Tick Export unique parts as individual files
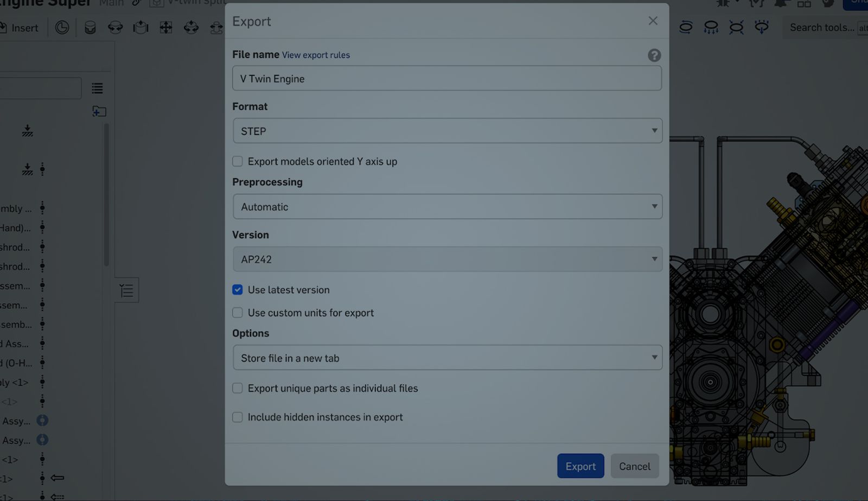The height and width of the screenshot is (501, 868). point(238,388)
